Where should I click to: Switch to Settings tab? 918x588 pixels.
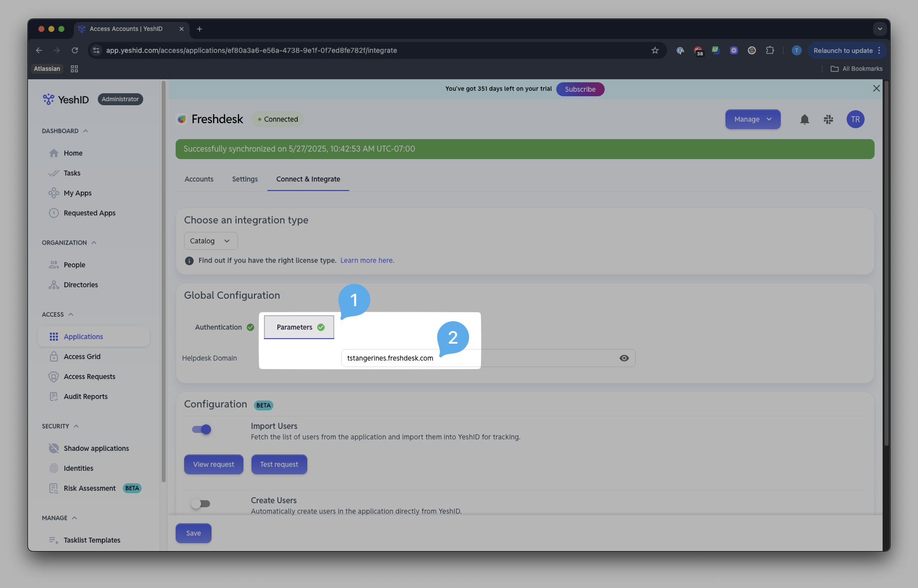pyautogui.click(x=245, y=179)
